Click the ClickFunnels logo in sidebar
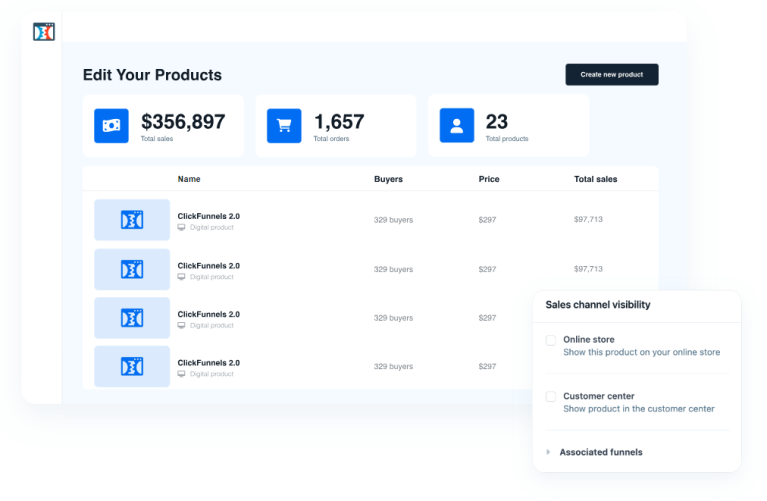Viewport: 767px width, 501px height. tap(44, 32)
